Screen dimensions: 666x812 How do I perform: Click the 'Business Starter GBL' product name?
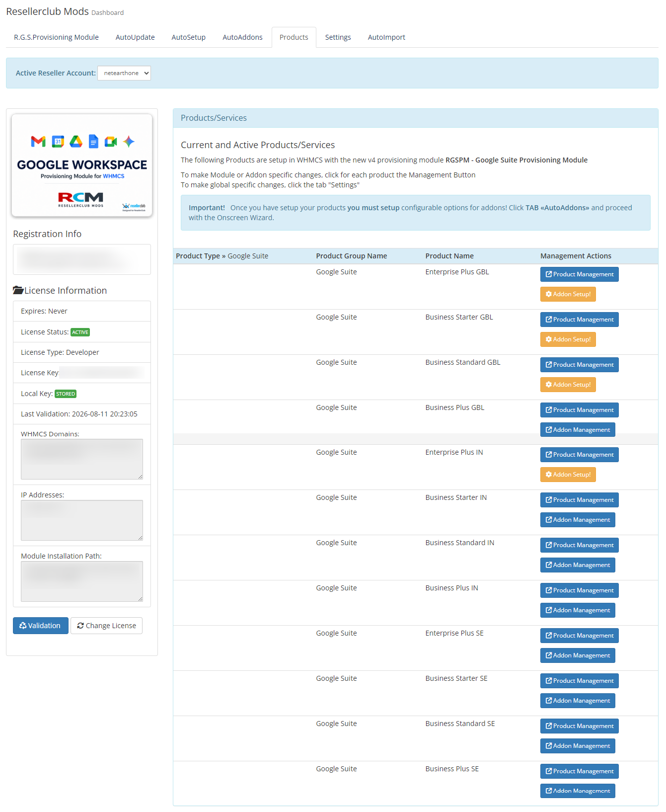[x=459, y=317]
